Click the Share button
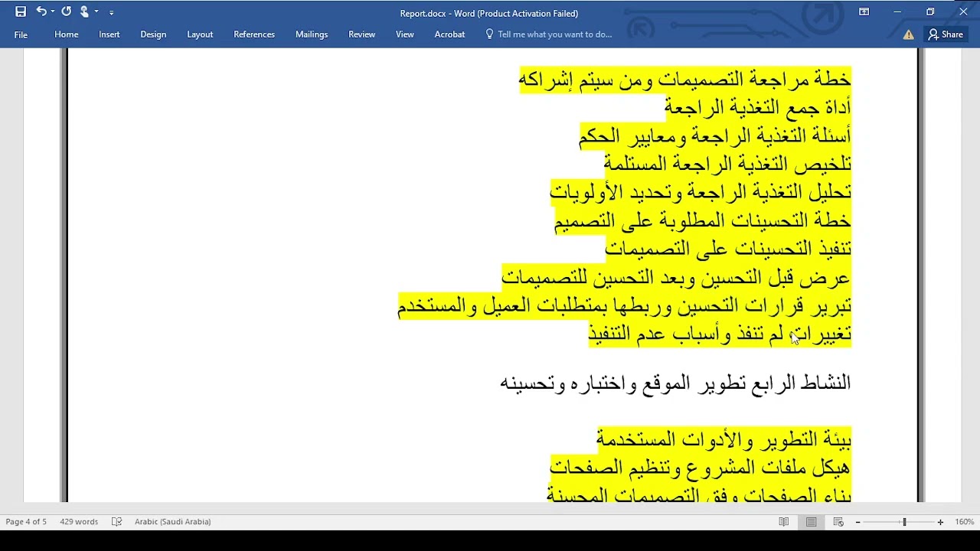Image resolution: width=980 pixels, height=551 pixels. [x=946, y=34]
